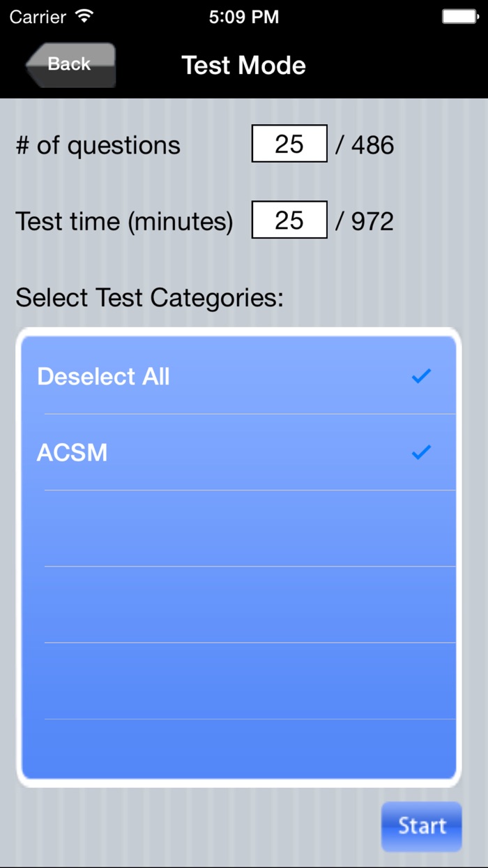Image resolution: width=488 pixels, height=868 pixels.
Task: Tap the battery icon in the status bar
Action: [459, 15]
